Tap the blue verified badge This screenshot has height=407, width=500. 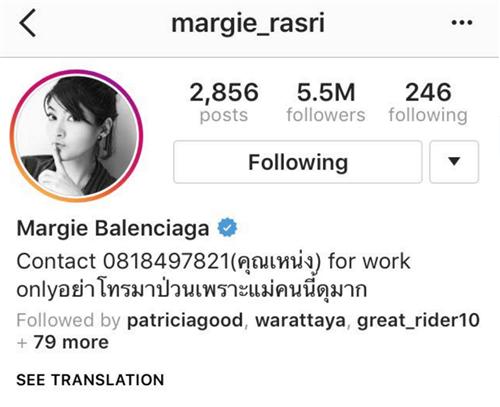tap(227, 228)
